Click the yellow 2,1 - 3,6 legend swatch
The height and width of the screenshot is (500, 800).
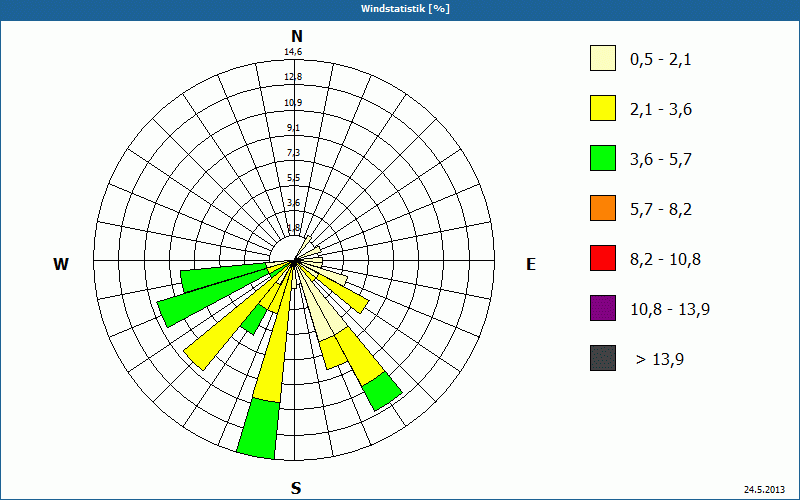pyautogui.click(x=603, y=108)
